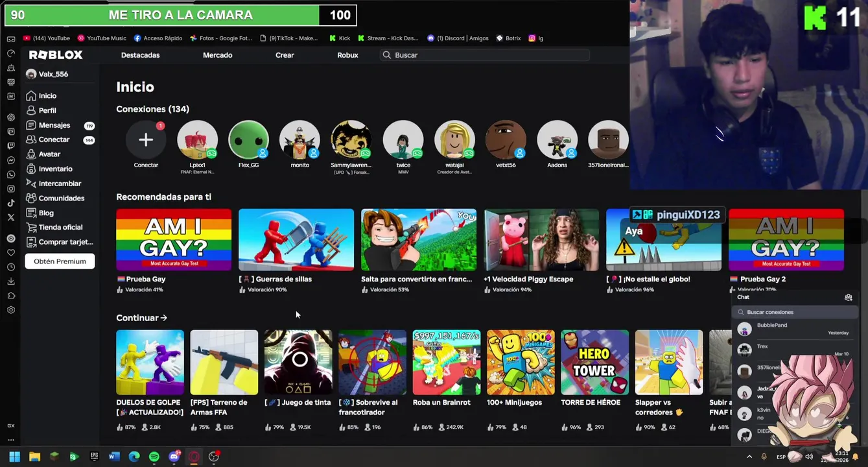Open Mercado tab in Roblox header
Viewport: 868px width, 467px height.
click(217, 55)
